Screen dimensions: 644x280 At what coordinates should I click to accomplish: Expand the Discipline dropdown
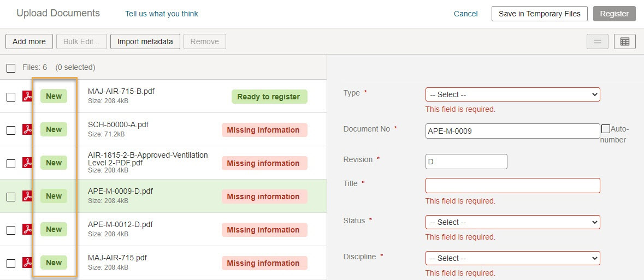pyautogui.click(x=512, y=258)
